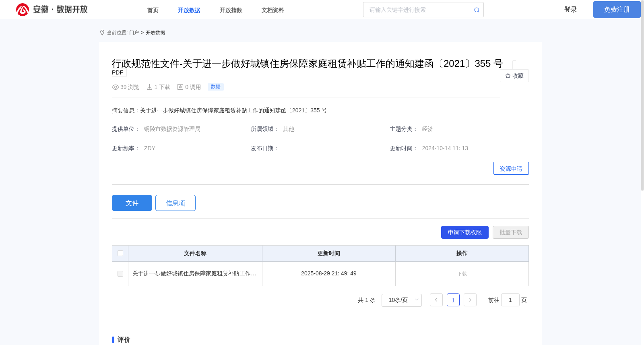This screenshot has height=345, width=644.
Task: Select page 1 in pagination
Action: 453,300
